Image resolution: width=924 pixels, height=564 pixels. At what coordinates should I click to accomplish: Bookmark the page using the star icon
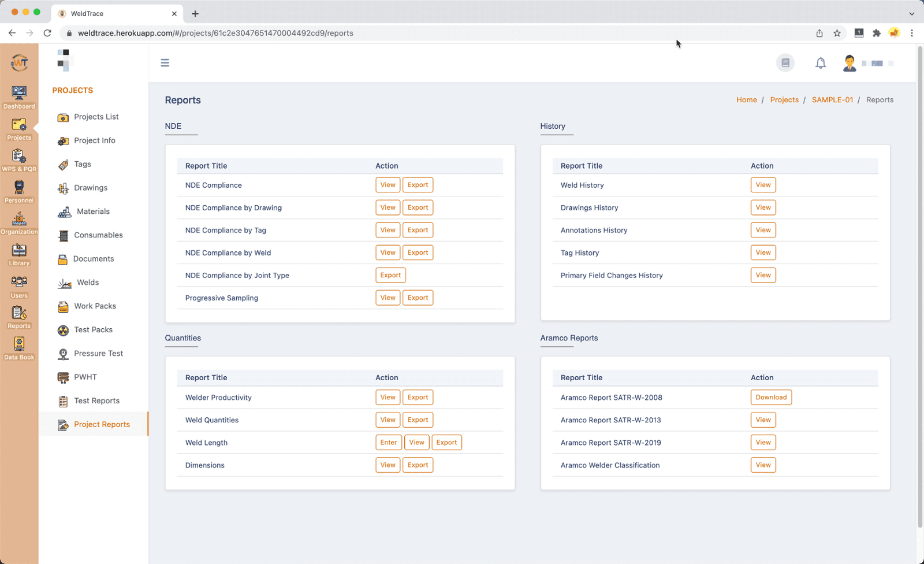pyautogui.click(x=837, y=33)
